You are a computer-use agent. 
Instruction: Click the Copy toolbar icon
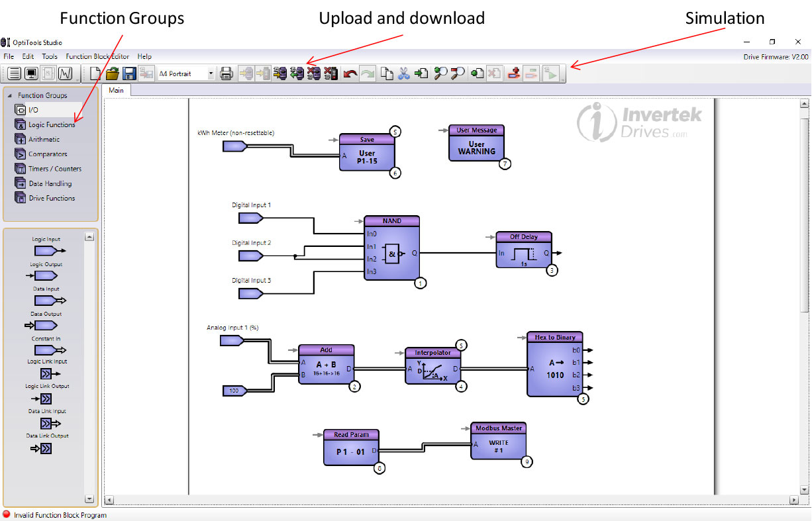(387, 73)
